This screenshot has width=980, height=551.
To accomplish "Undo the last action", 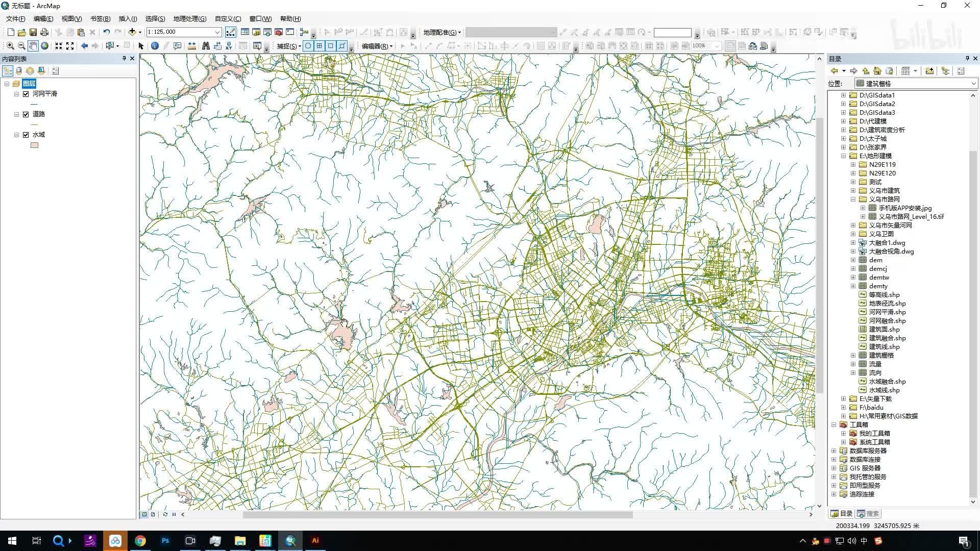I will 106,32.
